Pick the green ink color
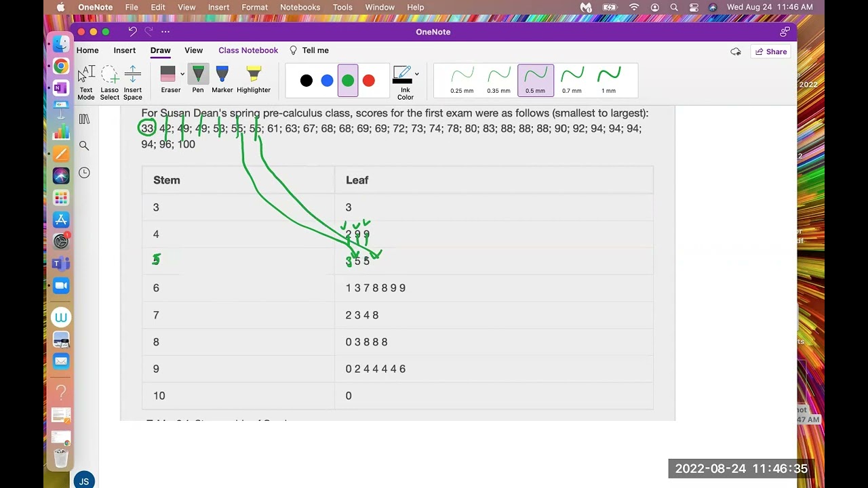Viewport: 868px width, 488px height. tap(348, 81)
